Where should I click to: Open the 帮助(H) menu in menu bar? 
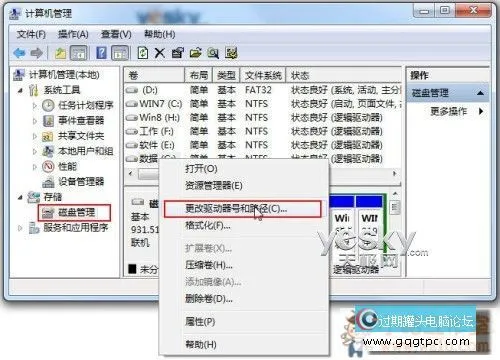click(160, 34)
